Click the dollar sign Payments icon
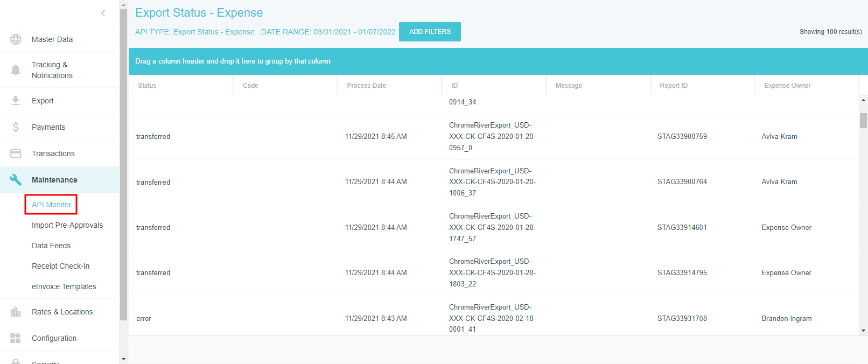Viewport: 868px width, 364px height. (x=16, y=127)
